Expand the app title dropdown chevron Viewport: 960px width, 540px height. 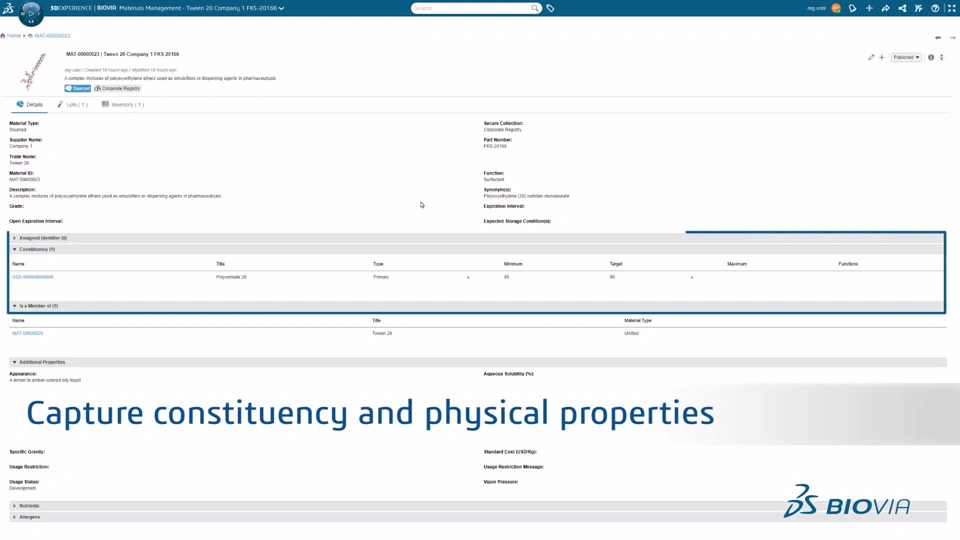[282, 9]
